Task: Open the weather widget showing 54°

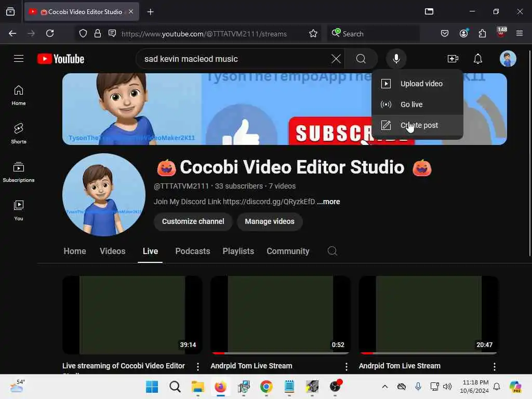Action: [17, 387]
